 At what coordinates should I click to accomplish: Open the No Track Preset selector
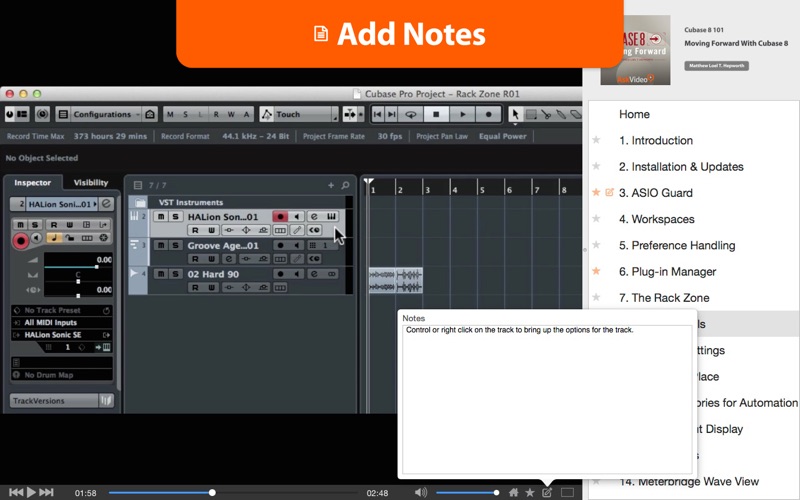pyautogui.click(x=62, y=310)
